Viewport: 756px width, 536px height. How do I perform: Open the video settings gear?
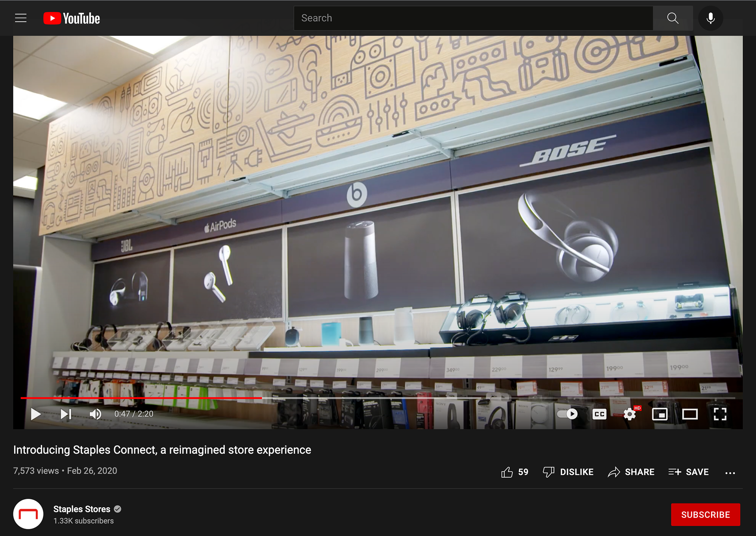tap(630, 414)
